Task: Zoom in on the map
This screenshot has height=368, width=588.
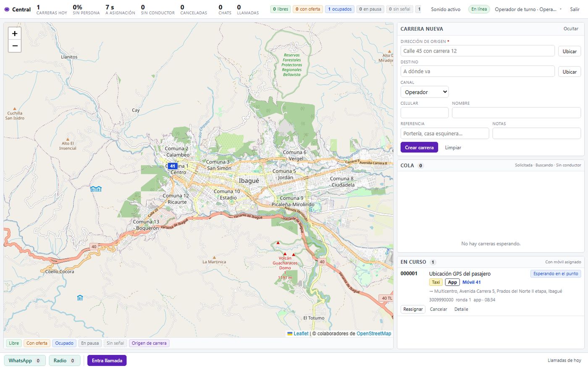Action: tap(15, 34)
